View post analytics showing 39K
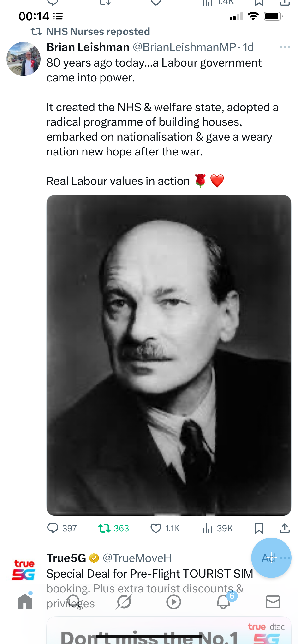The width and height of the screenshot is (298, 644). [207, 528]
